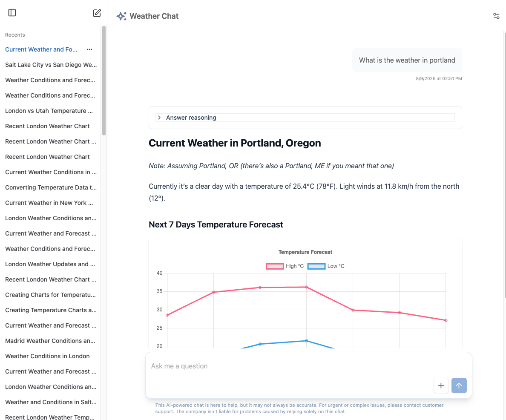506x420 pixels.
Task: Click the plus icon to attach content
Action: tap(441, 385)
